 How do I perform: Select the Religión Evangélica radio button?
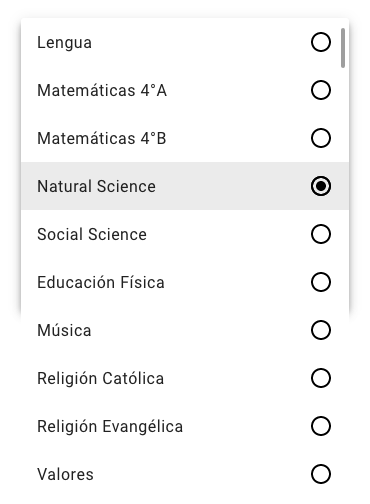[321, 426]
